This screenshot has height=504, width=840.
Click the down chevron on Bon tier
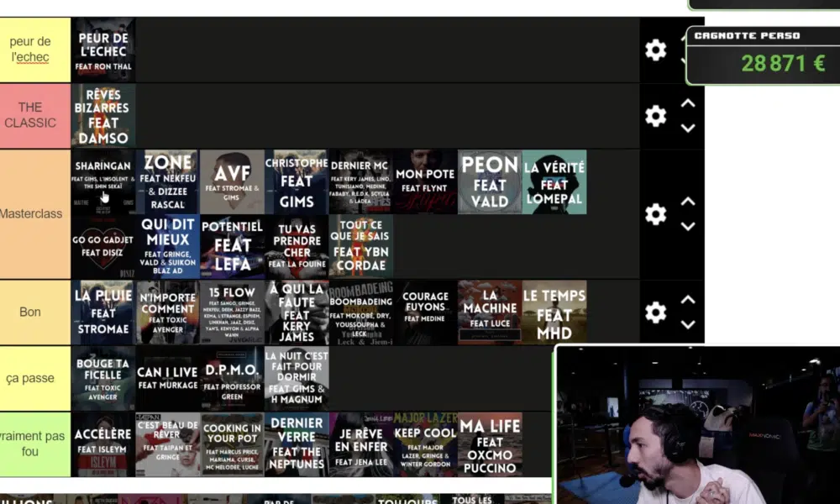[688, 325]
